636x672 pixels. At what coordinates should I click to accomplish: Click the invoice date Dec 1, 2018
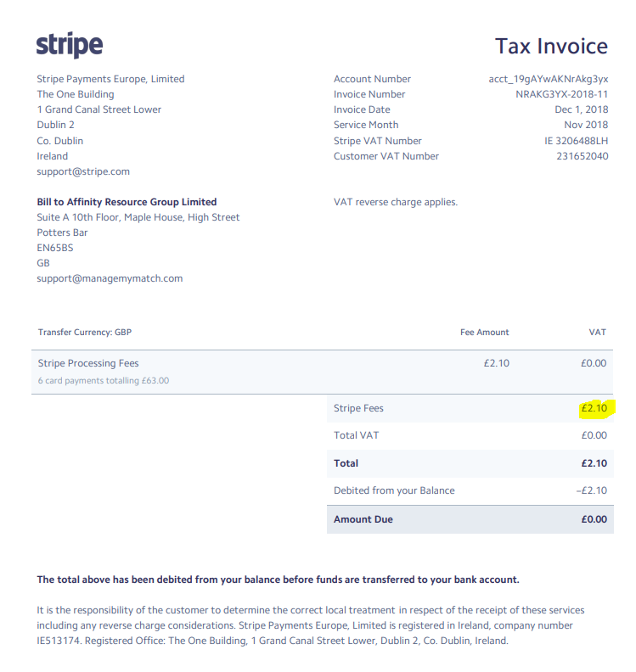(x=581, y=109)
